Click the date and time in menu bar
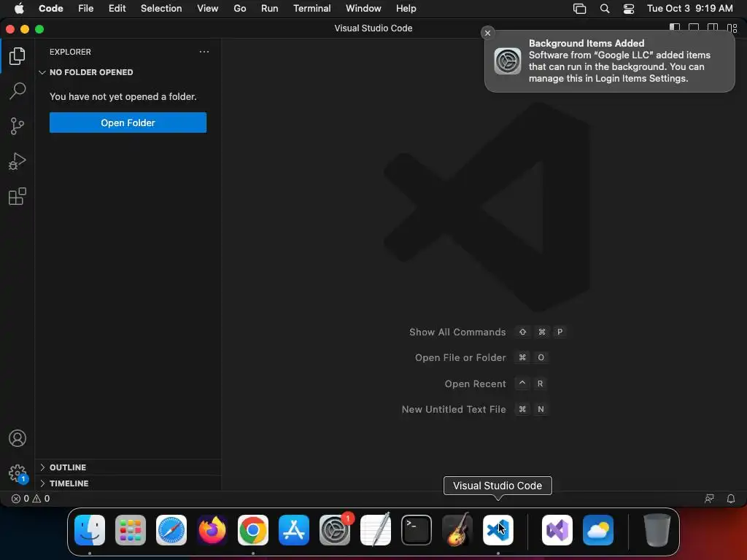This screenshot has height=560, width=747. pyautogui.click(x=689, y=9)
